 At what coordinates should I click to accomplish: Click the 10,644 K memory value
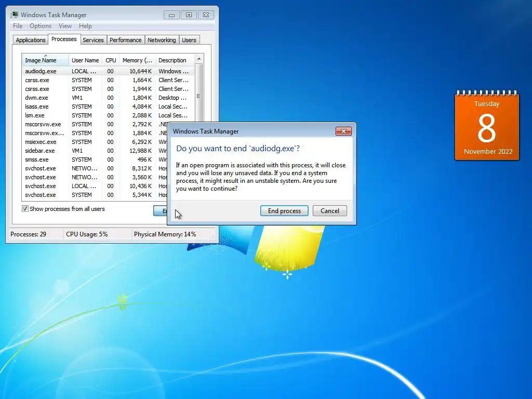(x=140, y=71)
